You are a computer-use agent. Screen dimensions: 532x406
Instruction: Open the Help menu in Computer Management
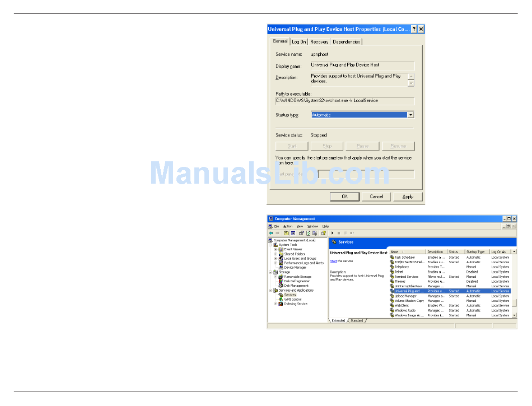coord(326,226)
